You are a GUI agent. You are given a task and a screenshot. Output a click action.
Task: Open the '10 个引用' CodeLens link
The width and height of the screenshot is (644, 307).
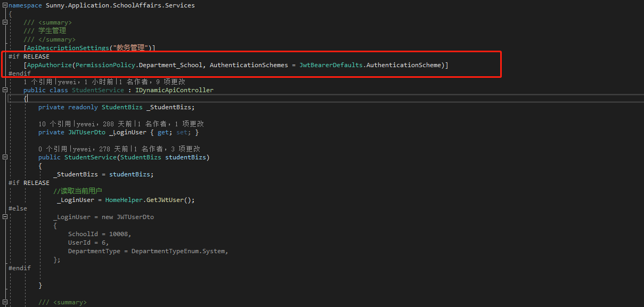click(x=55, y=124)
